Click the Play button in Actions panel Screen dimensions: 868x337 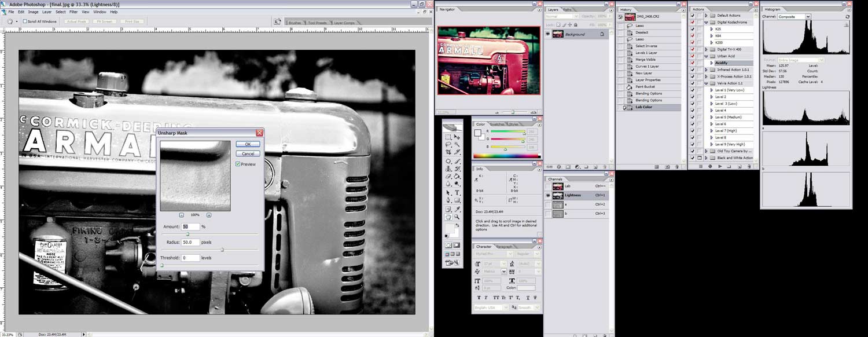[719, 166]
